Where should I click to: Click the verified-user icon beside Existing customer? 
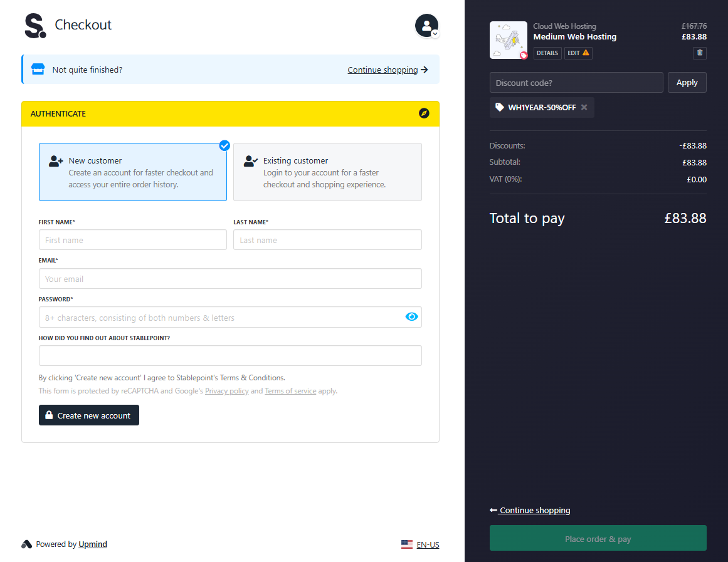pos(251,161)
